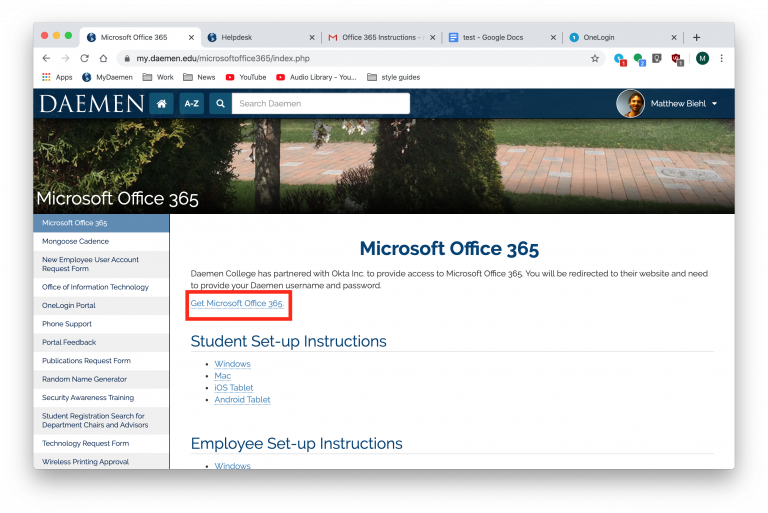Open browser home page icon

pyautogui.click(x=103, y=58)
